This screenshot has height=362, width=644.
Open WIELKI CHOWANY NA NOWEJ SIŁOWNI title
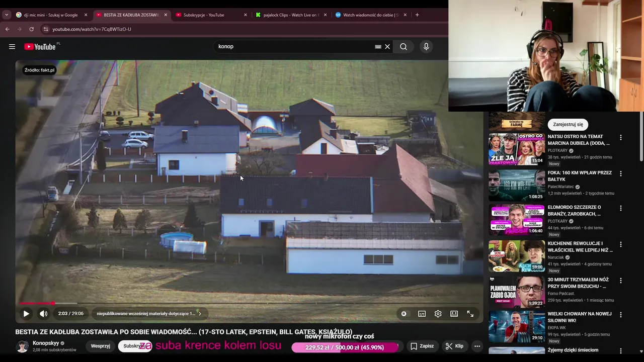(580, 317)
